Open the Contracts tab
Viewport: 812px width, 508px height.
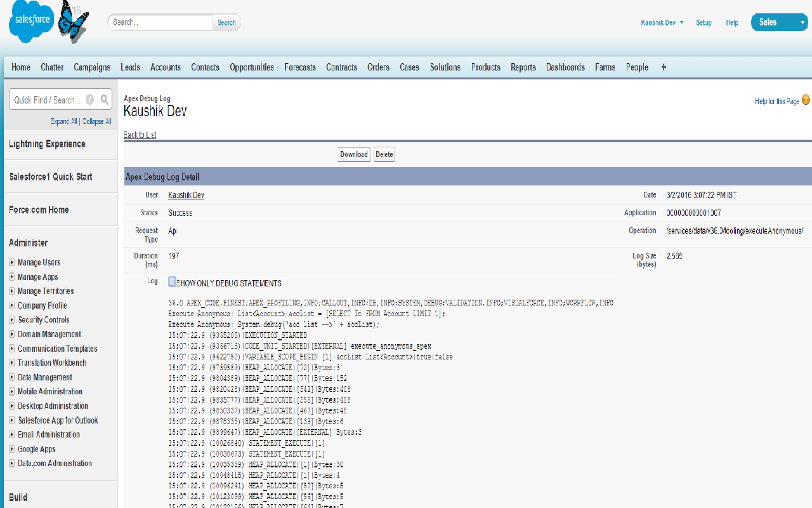[342, 67]
